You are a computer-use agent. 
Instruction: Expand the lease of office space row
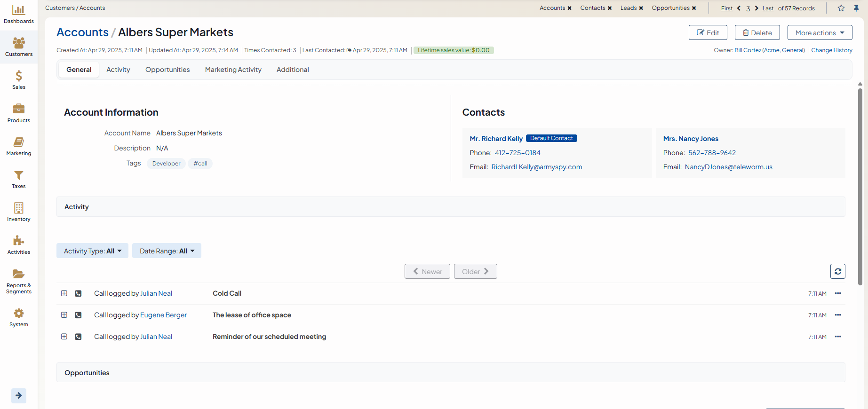point(64,315)
